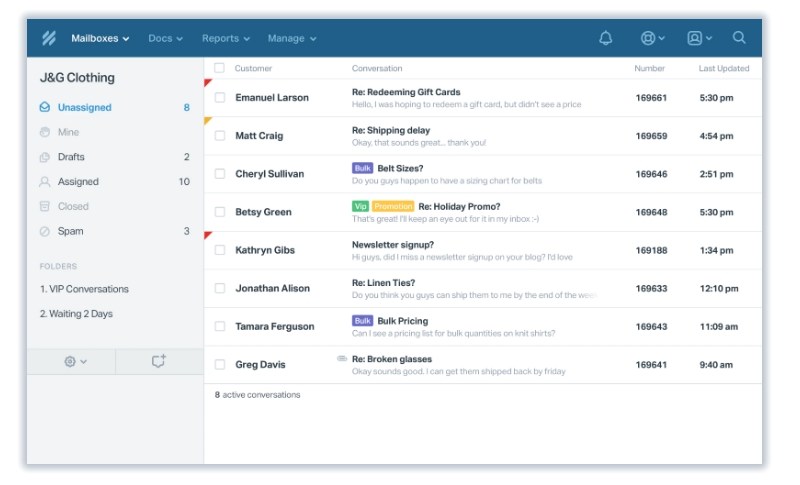Click the orange Promotion tag
This screenshot has height=485, width=800.
(x=393, y=206)
